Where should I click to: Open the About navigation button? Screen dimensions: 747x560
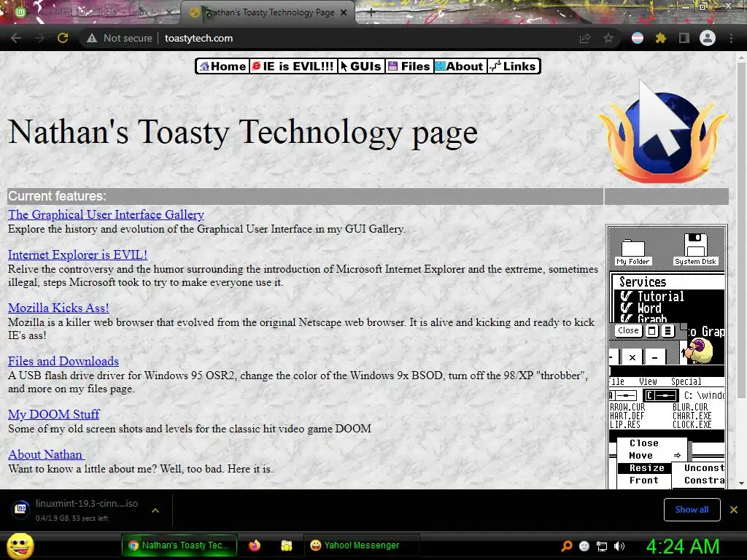460,66
